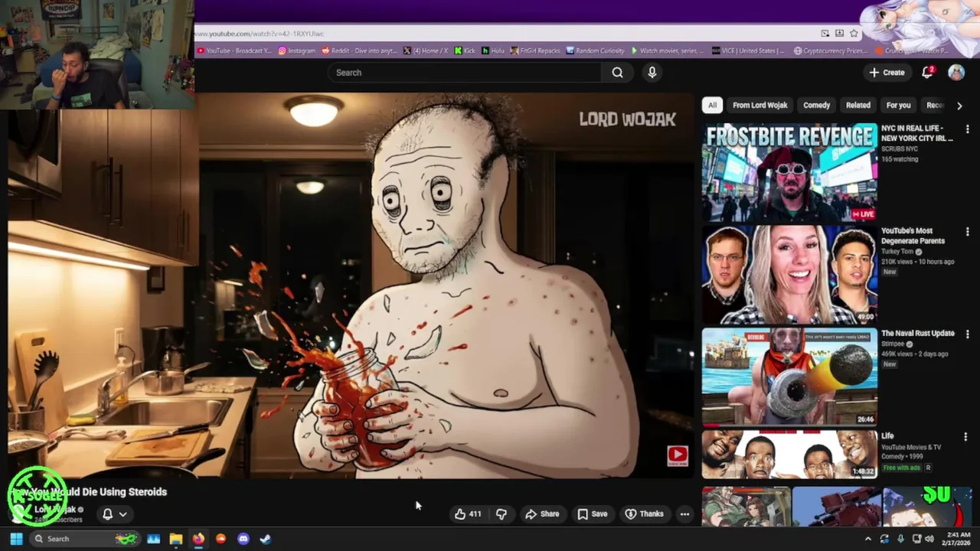This screenshot has height=551, width=980.
Task: Open the Home / X bookmark
Action: 426,51
